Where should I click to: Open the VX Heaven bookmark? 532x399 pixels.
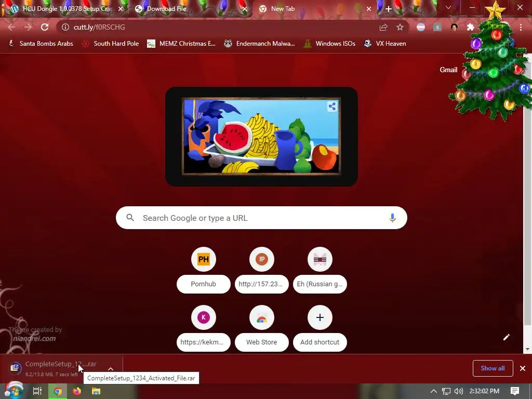tap(385, 44)
